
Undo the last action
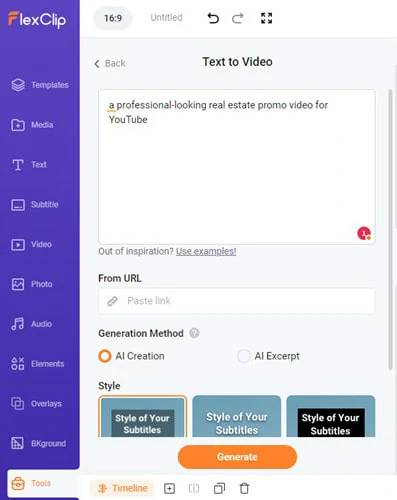point(213,18)
